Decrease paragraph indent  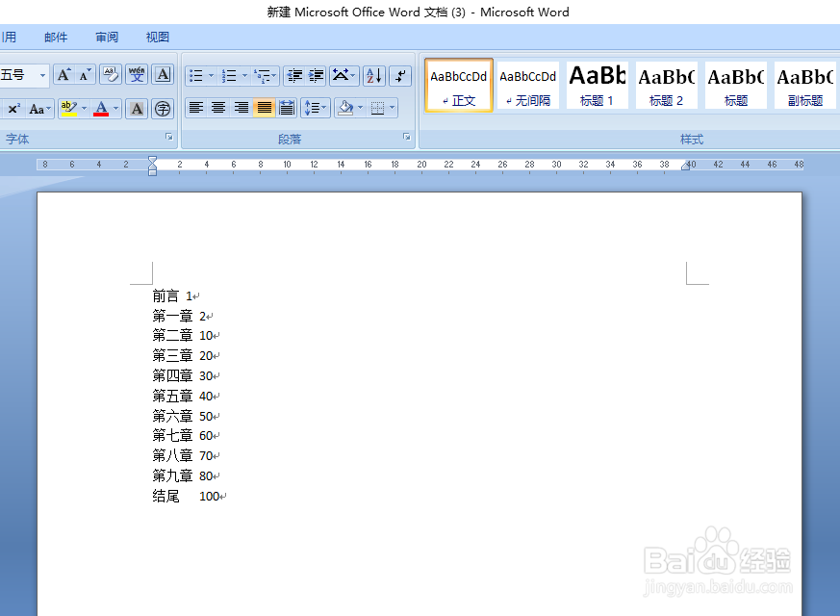(x=294, y=75)
